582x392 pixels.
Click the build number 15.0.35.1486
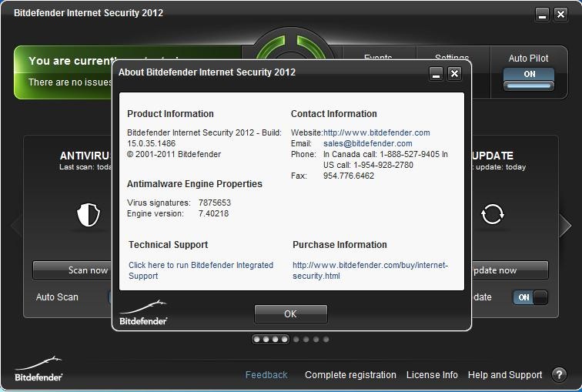[151, 143]
